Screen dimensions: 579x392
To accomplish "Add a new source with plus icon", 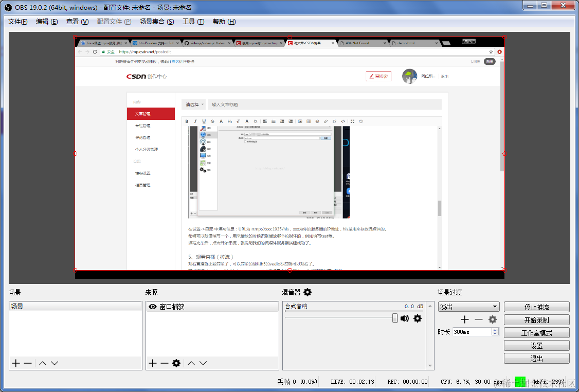I will point(153,363).
